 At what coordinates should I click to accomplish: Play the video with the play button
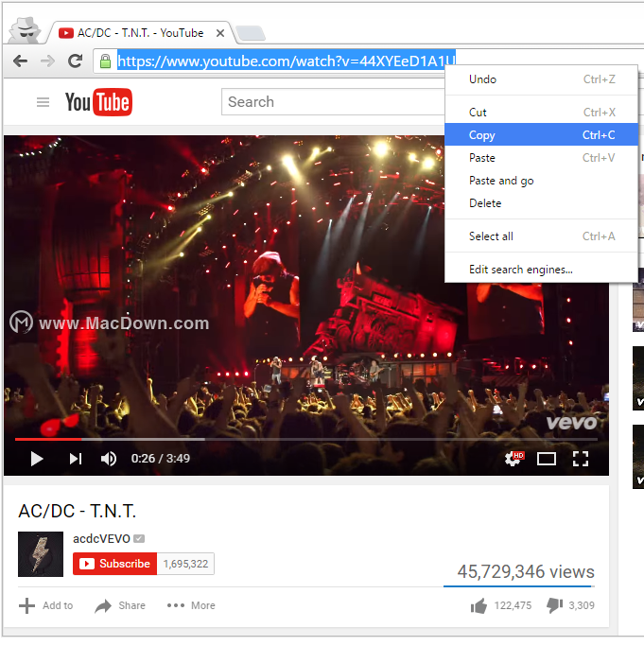pos(37,459)
